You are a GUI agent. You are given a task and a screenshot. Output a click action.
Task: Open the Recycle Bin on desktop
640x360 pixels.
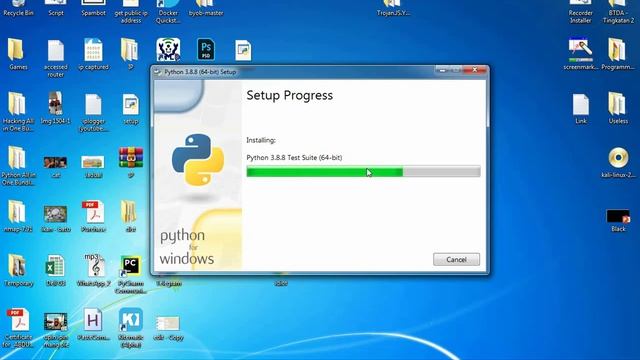coord(18,8)
